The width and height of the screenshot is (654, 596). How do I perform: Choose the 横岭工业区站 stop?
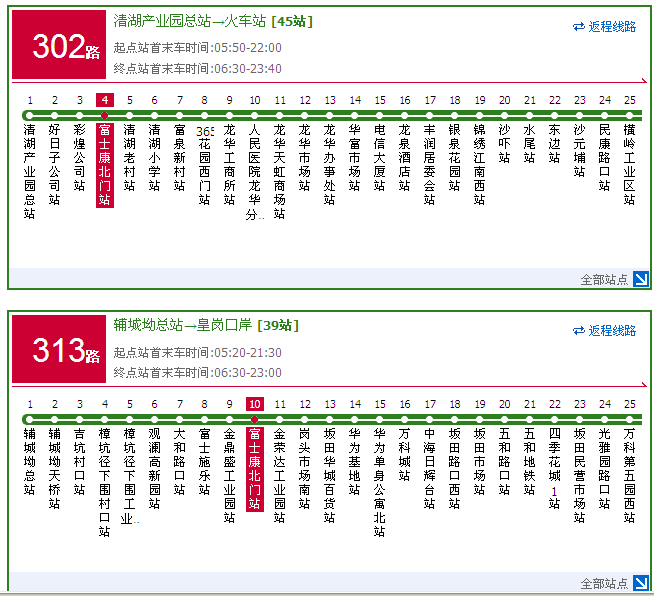[629, 164]
